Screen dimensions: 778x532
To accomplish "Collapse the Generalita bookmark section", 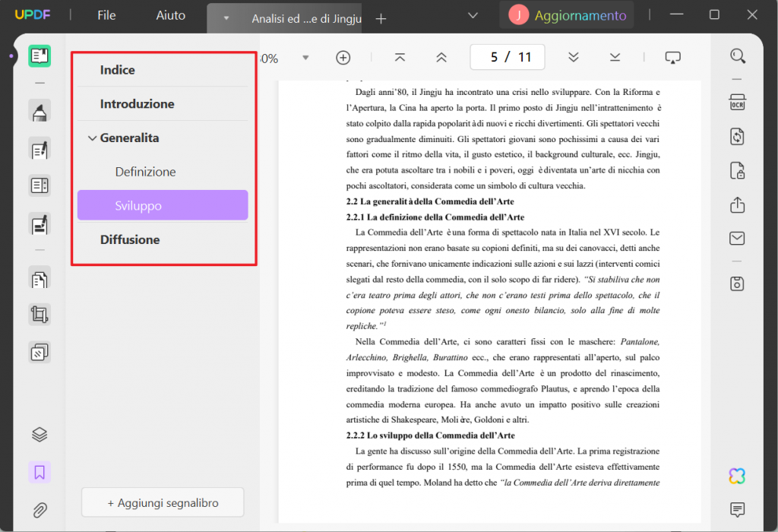I will [92, 138].
